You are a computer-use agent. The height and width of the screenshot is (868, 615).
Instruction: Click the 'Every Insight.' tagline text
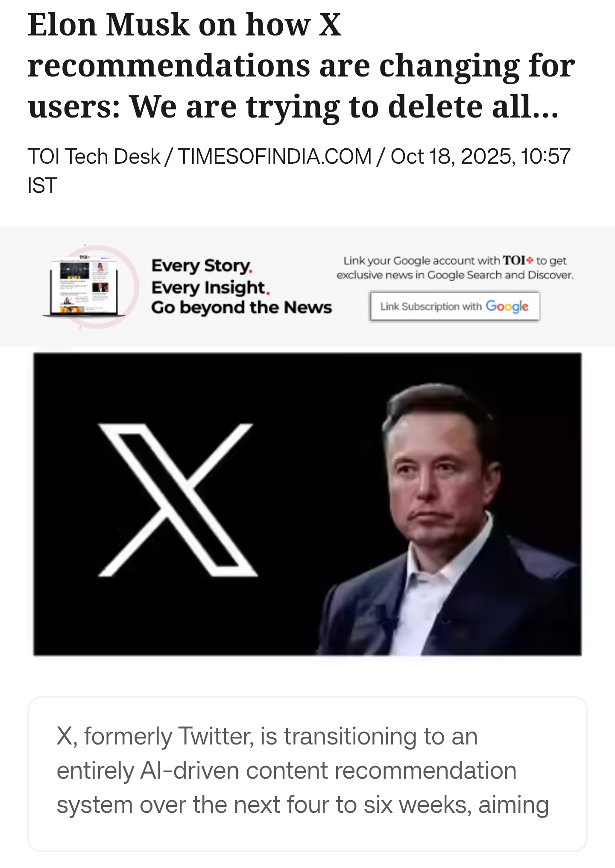point(210,288)
